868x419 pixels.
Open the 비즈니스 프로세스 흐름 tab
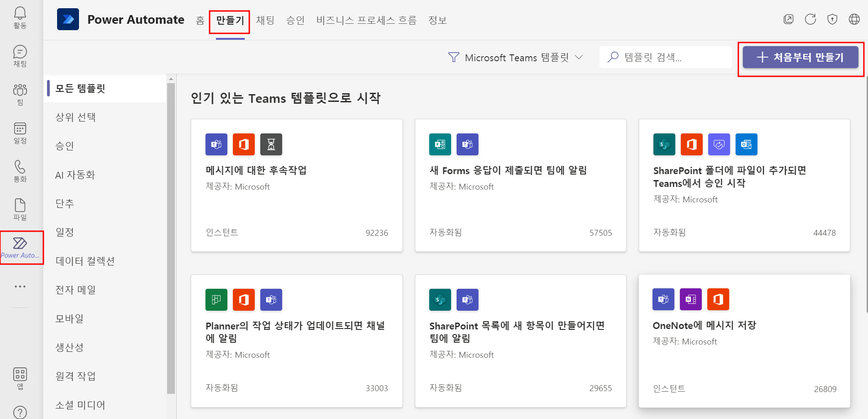coord(367,20)
